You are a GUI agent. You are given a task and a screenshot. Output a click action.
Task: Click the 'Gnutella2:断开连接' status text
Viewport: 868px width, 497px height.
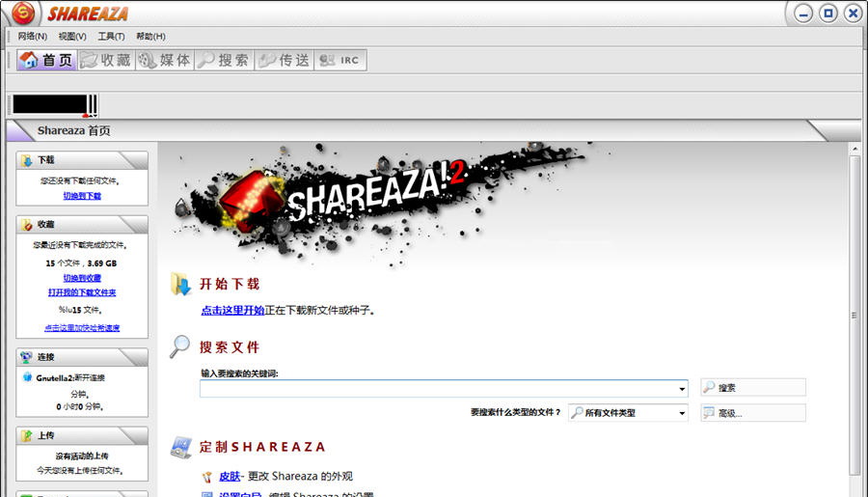70,378
